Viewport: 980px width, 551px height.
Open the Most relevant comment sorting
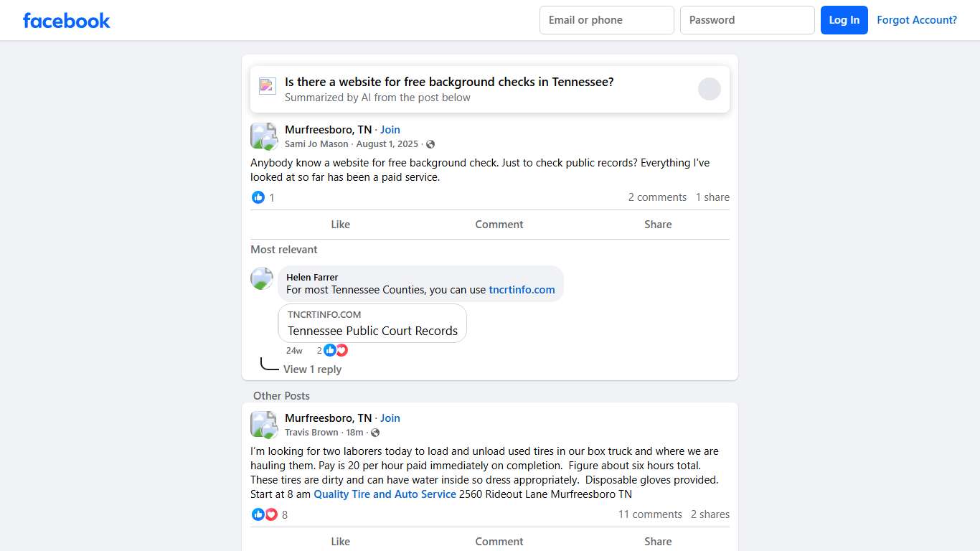[x=284, y=250]
